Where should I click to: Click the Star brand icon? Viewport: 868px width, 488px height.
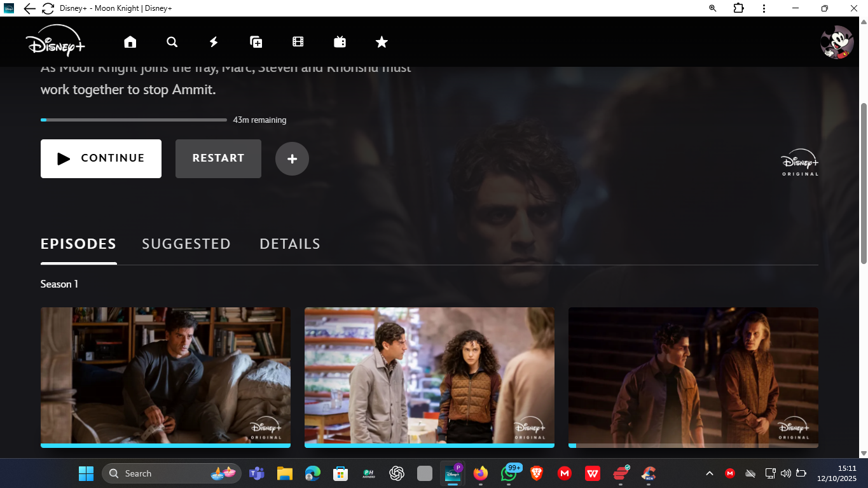pos(381,41)
